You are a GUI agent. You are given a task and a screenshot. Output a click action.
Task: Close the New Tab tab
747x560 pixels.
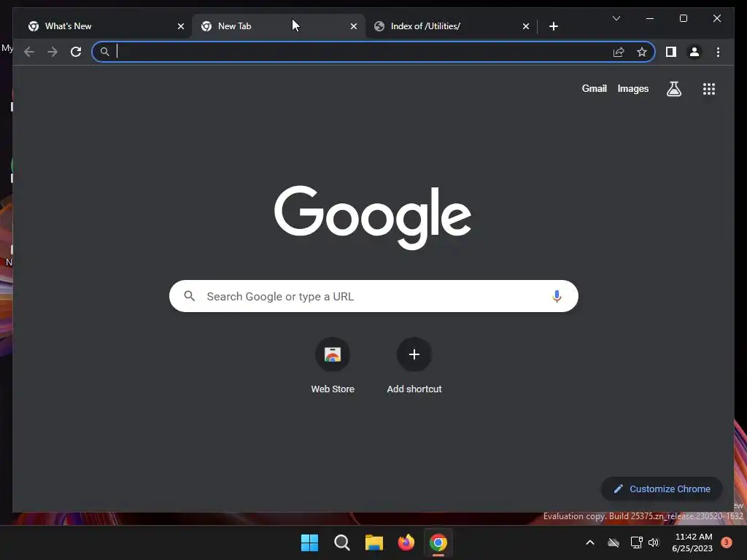354,26
